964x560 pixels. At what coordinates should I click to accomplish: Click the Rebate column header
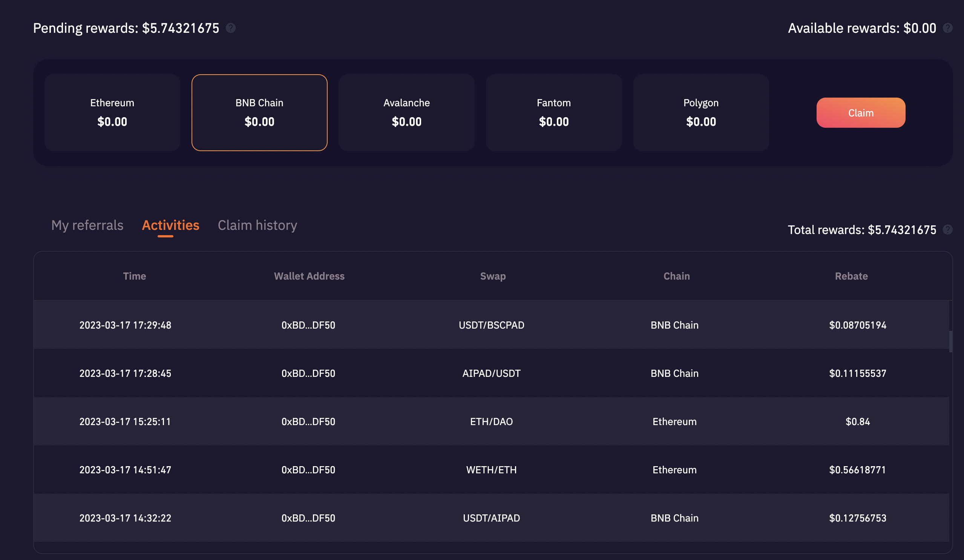tap(851, 276)
